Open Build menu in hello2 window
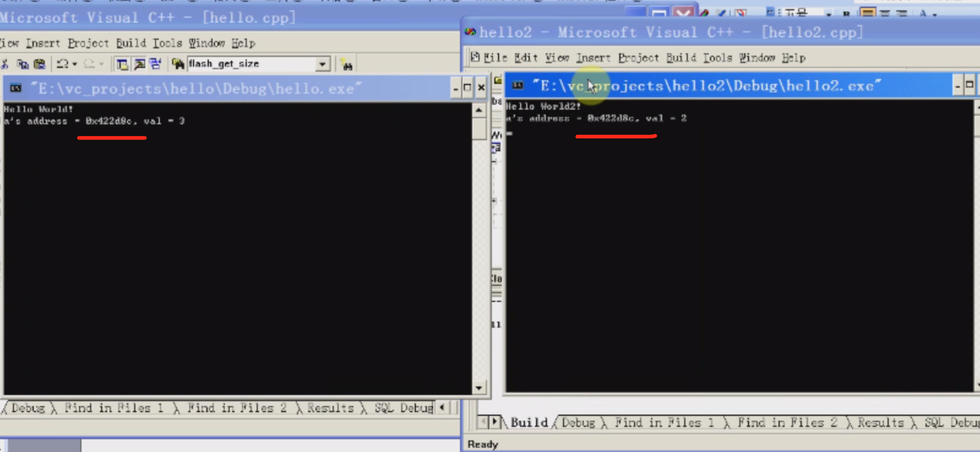The image size is (980, 452). point(681,58)
